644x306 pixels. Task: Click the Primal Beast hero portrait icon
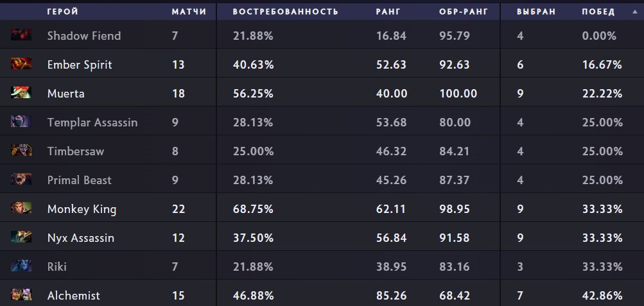[21, 180]
